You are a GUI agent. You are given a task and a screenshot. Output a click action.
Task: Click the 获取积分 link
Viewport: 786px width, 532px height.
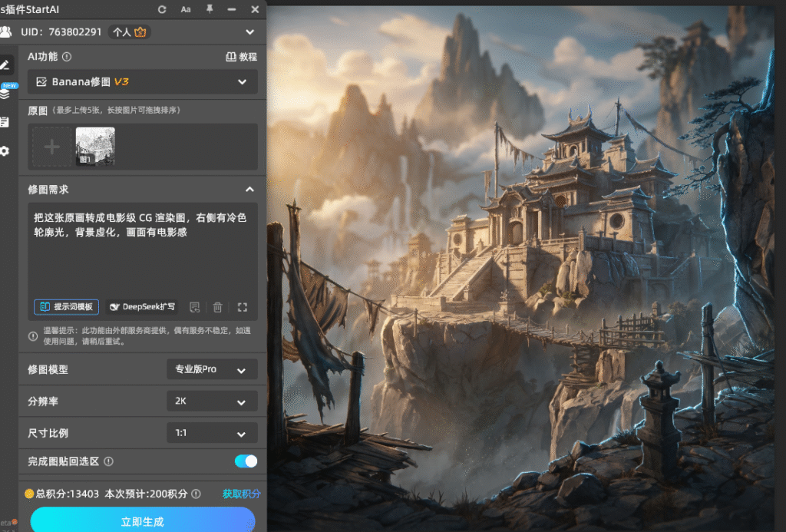click(241, 494)
